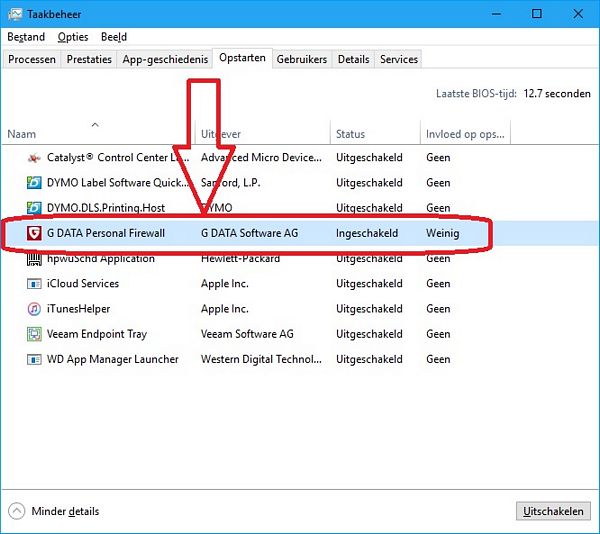Click the Ingeschakeld status cell
Screen dimensions: 600x534
coord(367,233)
